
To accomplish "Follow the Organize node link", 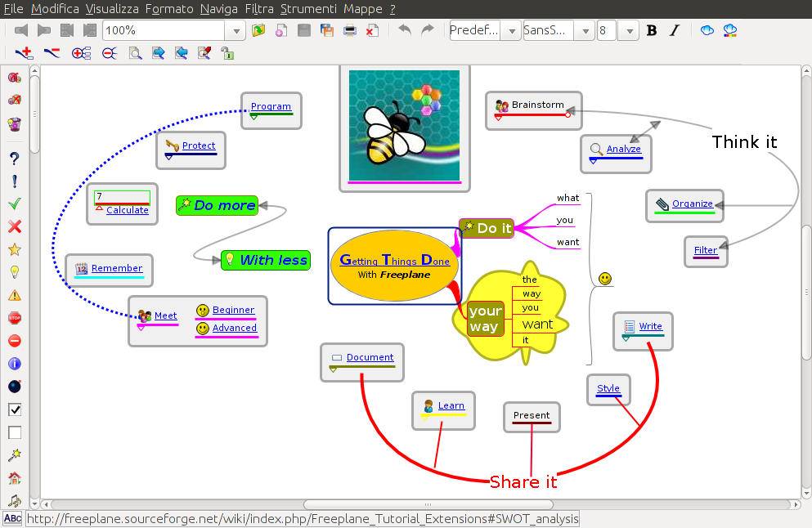I will tap(693, 204).
